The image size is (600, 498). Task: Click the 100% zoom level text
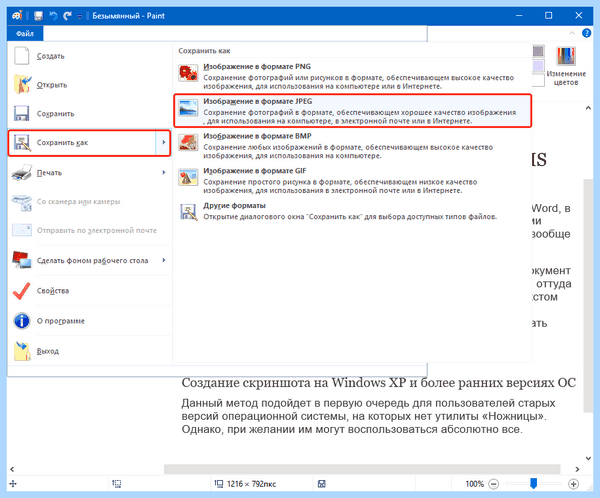point(474,484)
